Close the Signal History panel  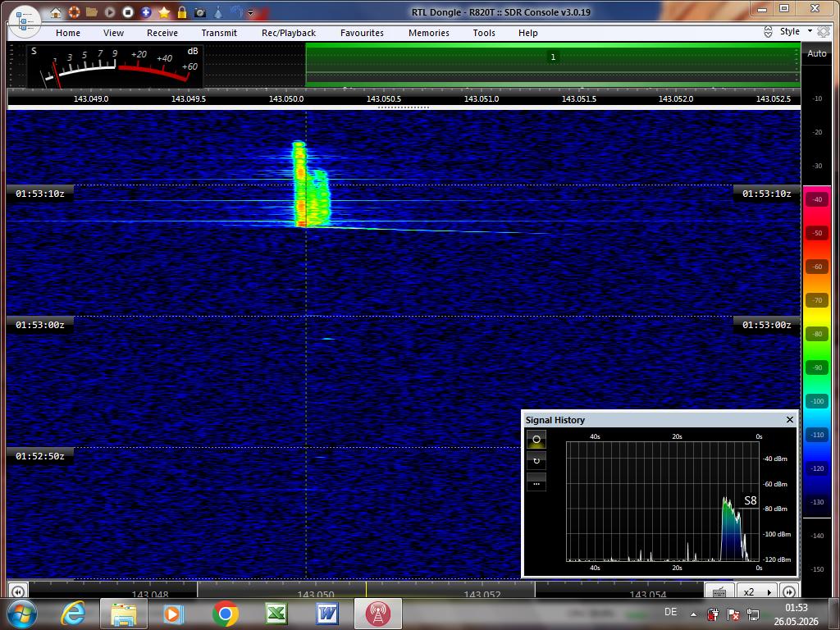tap(790, 419)
